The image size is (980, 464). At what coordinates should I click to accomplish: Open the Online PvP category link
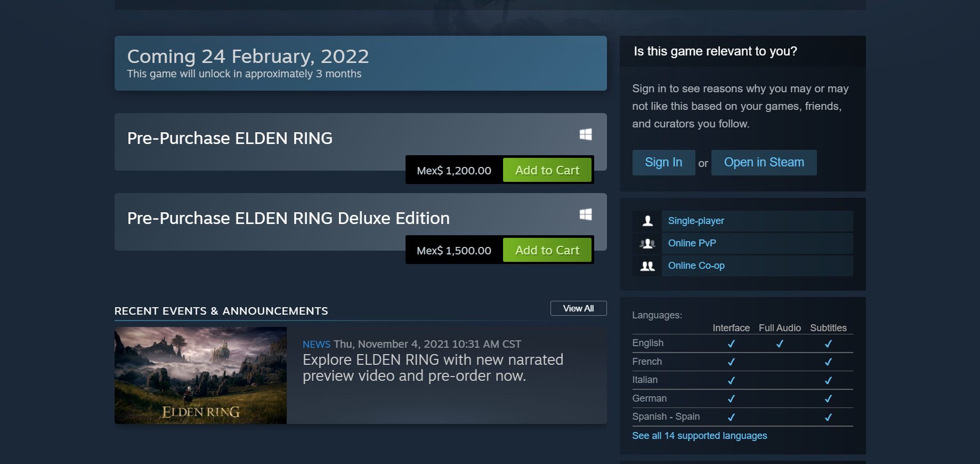692,243
